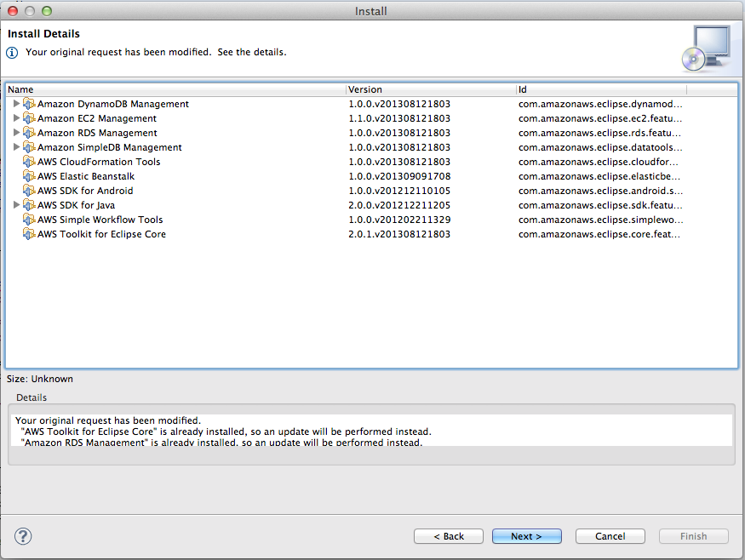Select the AWS SDK for Android row
Image resolution: width=745 pixels, height=560 pixels.
[371, 191]
